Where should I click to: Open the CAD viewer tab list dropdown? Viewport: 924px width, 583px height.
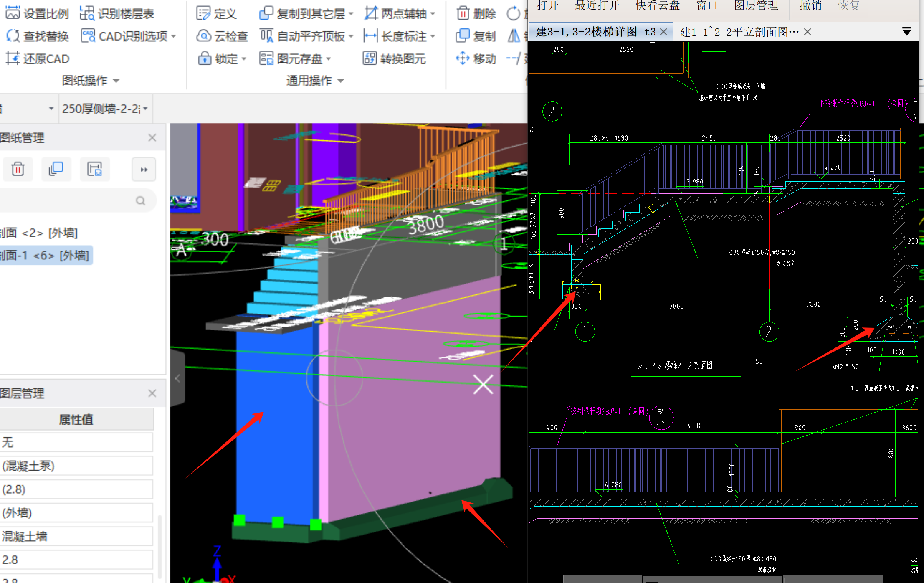coord(906,32)
